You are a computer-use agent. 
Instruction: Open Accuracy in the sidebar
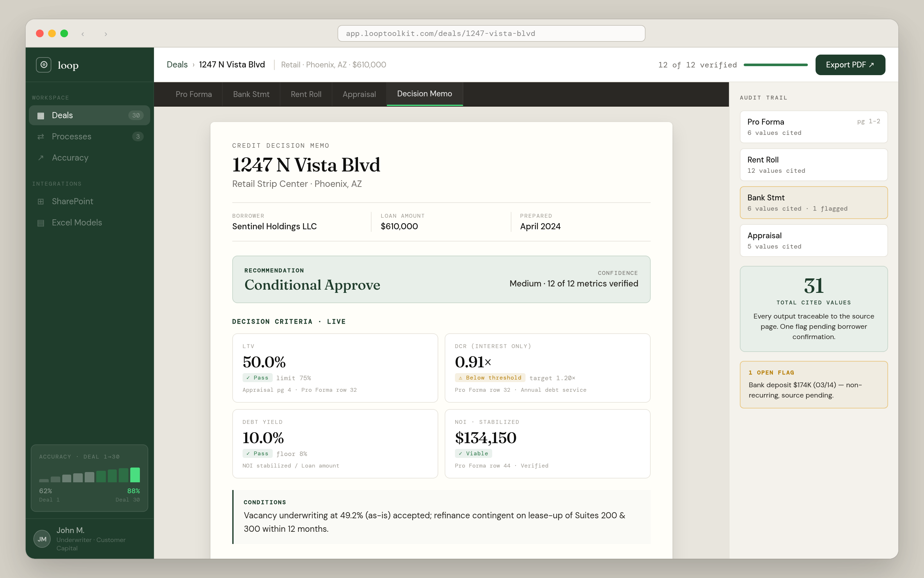tap(89, 158)
